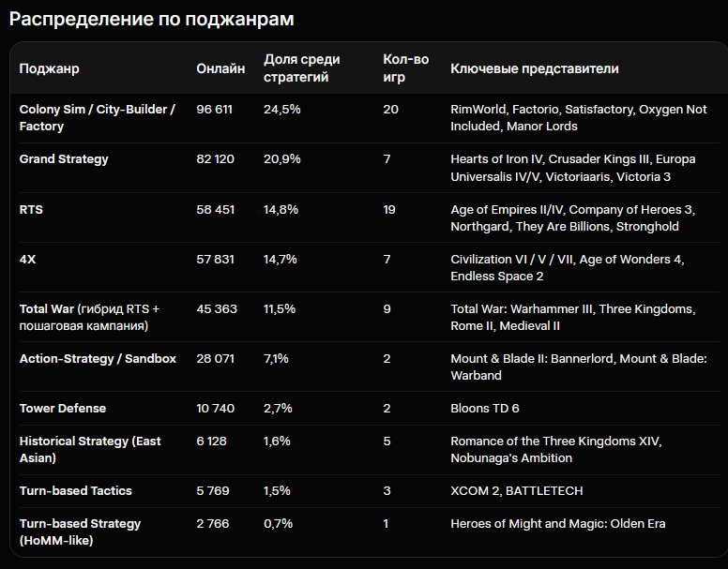Screen dimensions: 728x569
Task: Click the share value '24,5%'
Action: pyautogui.click(x=281, y=110)
